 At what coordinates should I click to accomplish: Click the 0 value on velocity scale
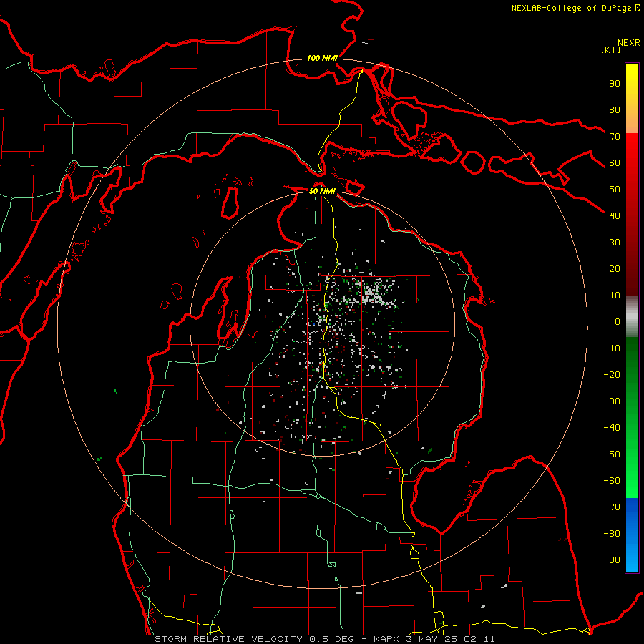click(618, 322)
